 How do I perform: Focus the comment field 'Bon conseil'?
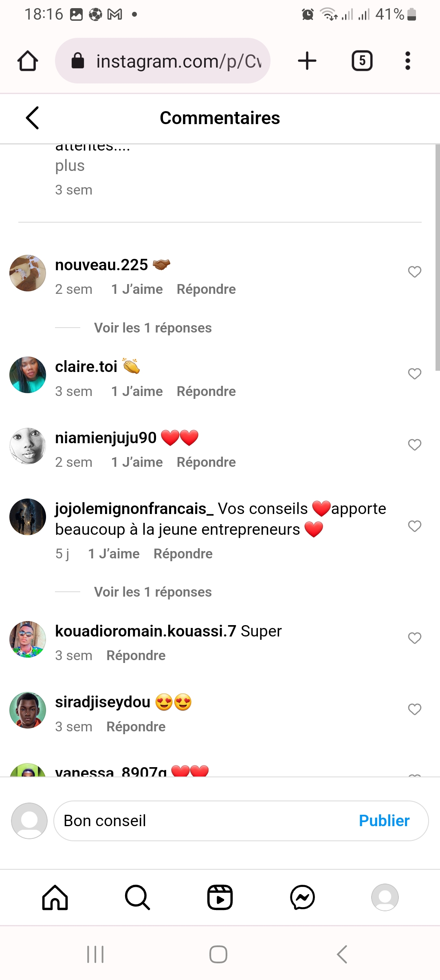tap(204, 821)
